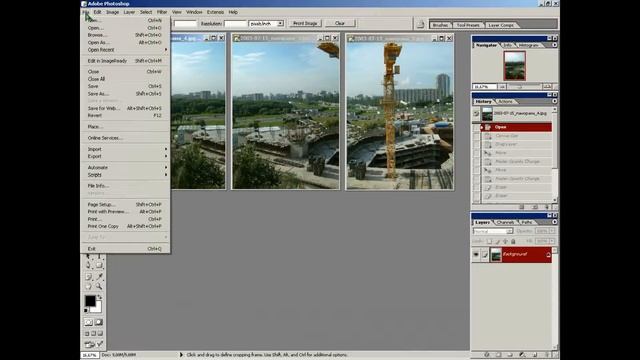
Task: Expand the Automate submenu
Action: point(127,167)
